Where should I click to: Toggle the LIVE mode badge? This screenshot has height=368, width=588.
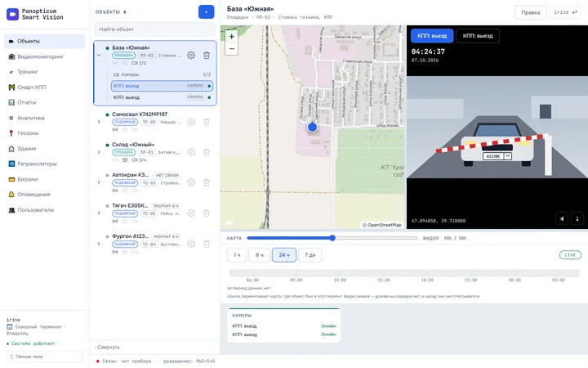[570, 255]
